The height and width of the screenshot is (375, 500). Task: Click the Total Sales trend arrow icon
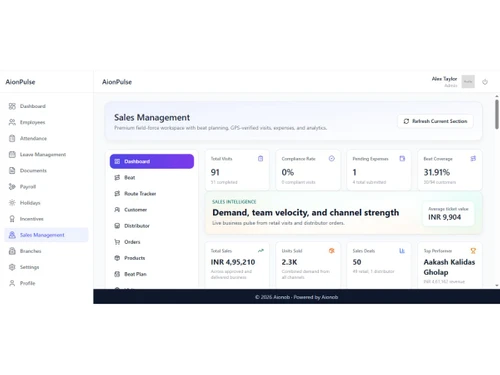tap(261, 251)
